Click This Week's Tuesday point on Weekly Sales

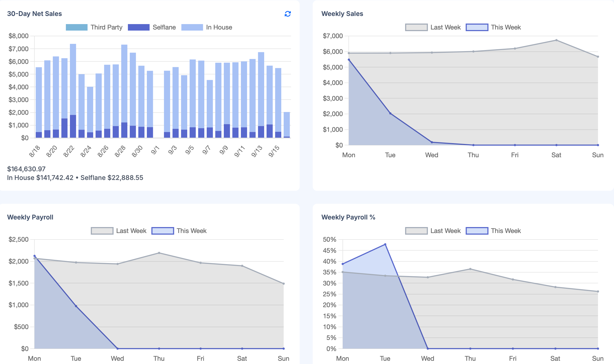(x=390, y=113)
